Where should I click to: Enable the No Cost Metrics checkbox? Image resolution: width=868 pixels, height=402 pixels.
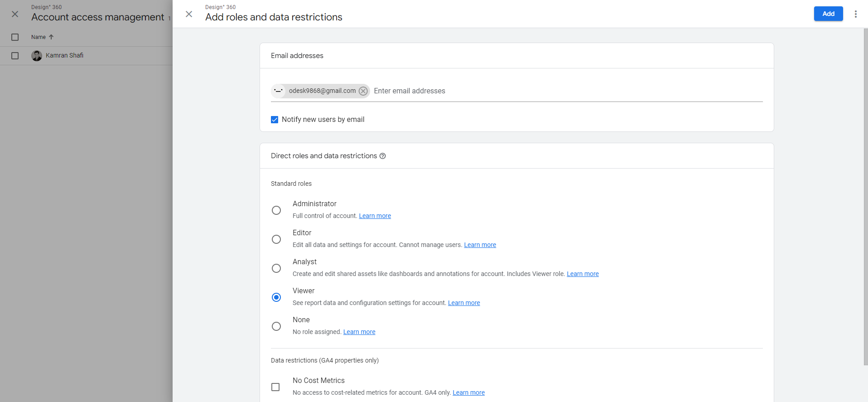275,387
